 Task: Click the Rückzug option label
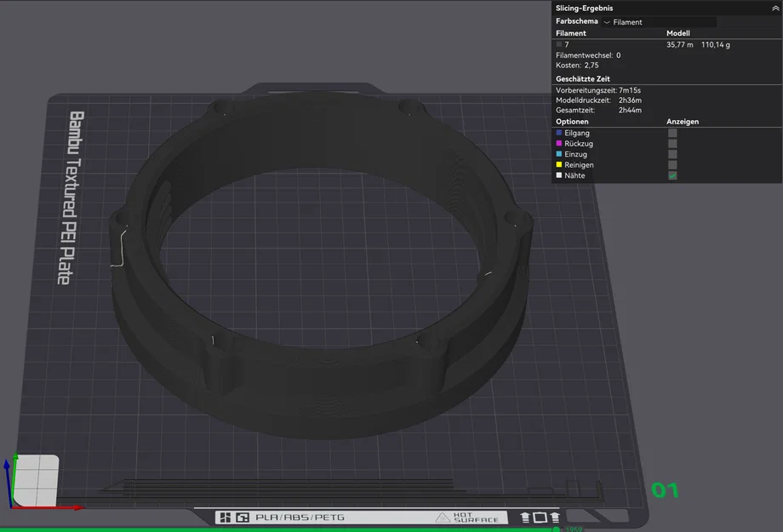[579, 143]
